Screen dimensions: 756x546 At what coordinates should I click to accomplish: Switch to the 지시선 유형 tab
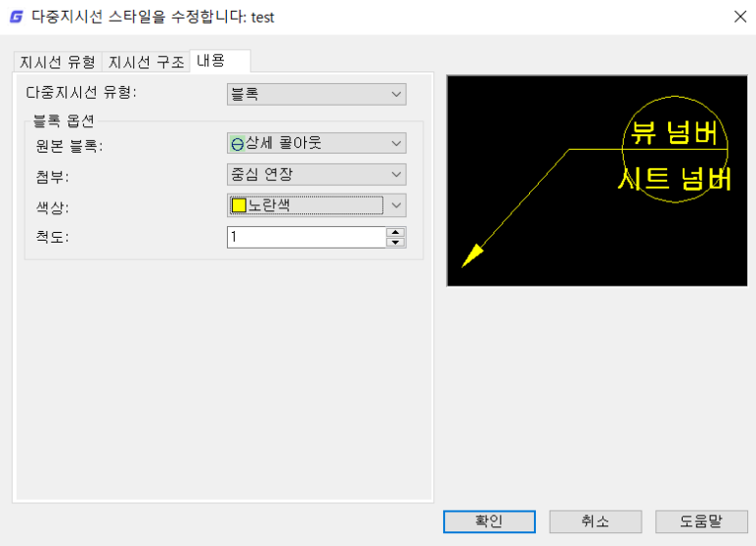coord(58,62)
